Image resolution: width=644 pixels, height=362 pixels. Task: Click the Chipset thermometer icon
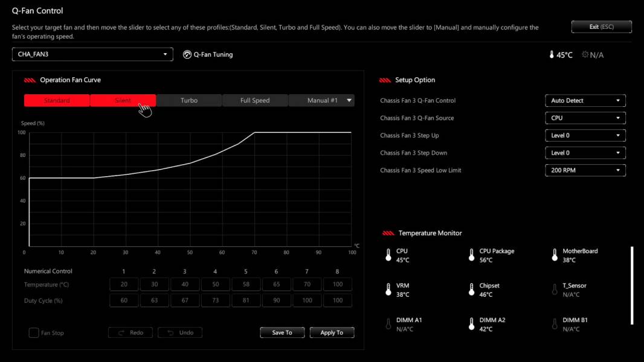[x=471, y=290]
